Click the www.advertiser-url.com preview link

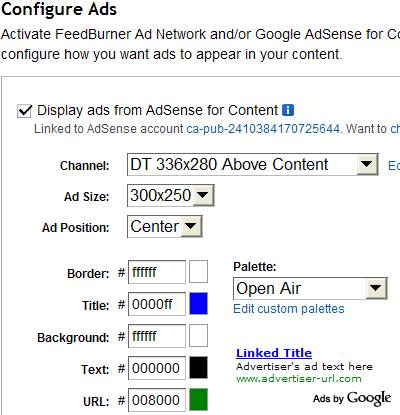pos(299,379)
